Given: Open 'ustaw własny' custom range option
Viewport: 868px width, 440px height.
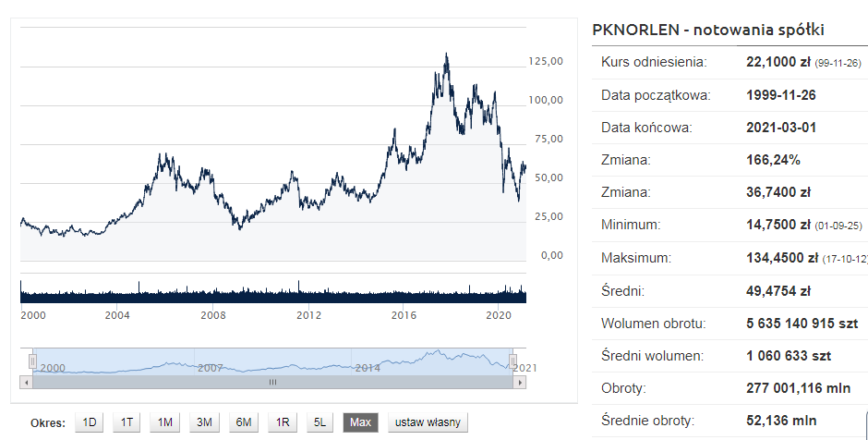Looking at the screenshot, I should point(428,422).
